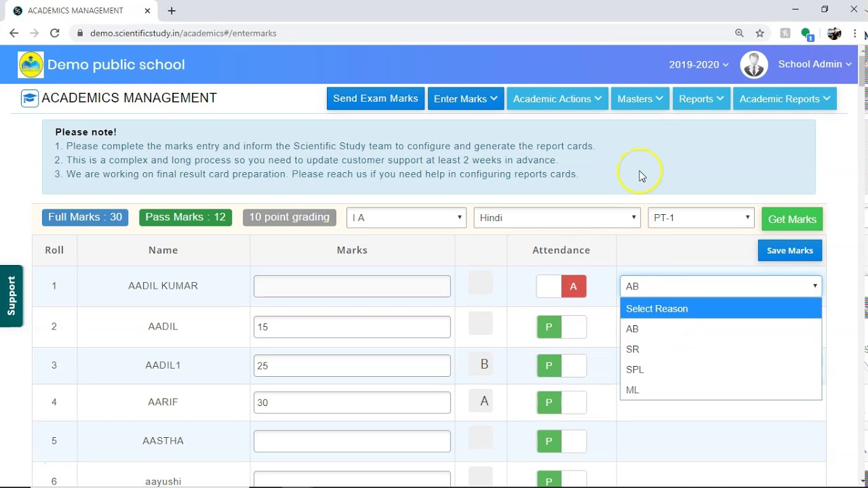
Task: Click the browser forward arrow
Action: (x=34, y=33)
